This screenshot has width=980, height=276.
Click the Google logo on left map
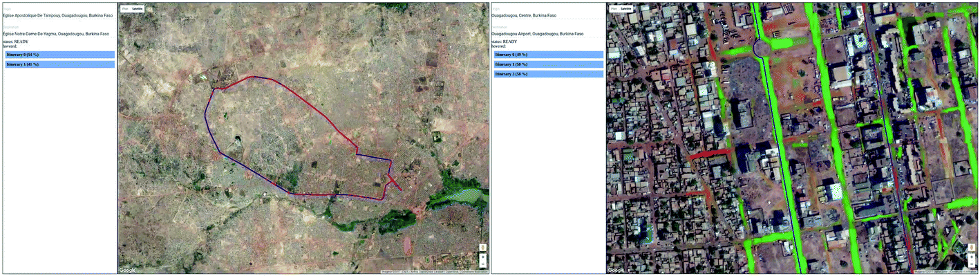(x=127, y=270)
